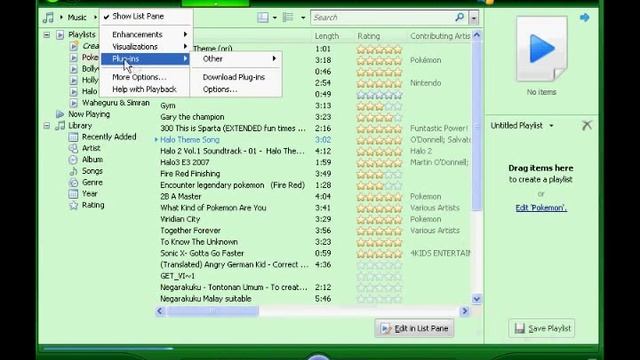This screenshot has width=640, height=360.
Task: Open the Enhancements submenu
Action: point(145,34)
